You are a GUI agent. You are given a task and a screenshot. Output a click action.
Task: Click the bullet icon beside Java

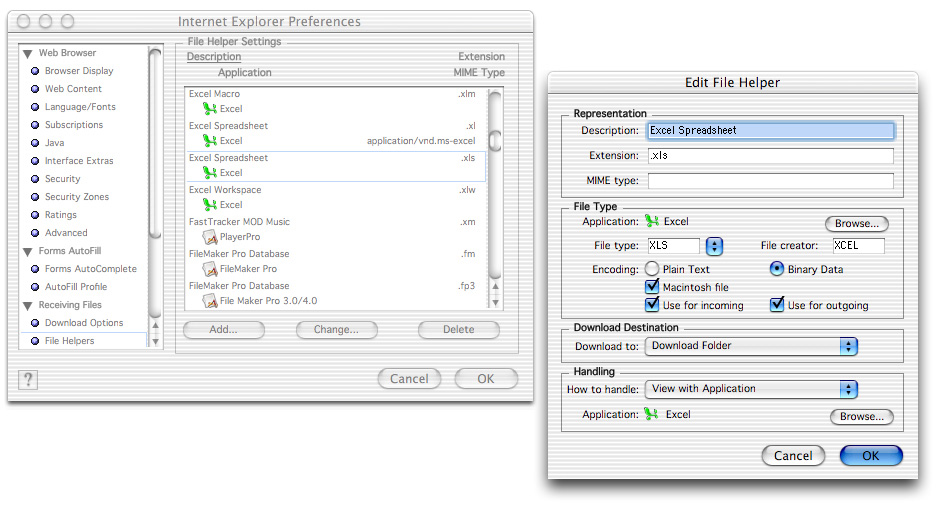click(x=35, y=143)
